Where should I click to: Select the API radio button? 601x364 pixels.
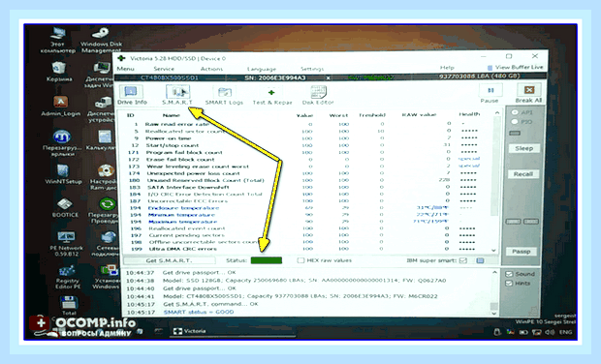click(515, 112)
